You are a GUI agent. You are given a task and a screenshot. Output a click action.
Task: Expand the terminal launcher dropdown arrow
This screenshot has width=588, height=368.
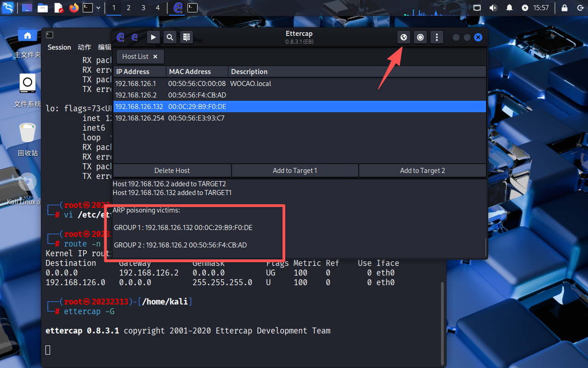[98, 8]
